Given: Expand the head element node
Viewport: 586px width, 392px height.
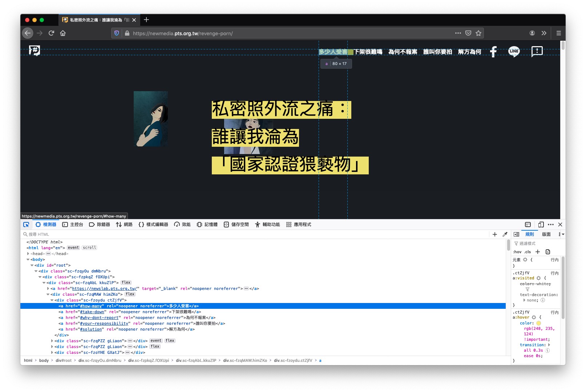Looking at the screenshot, I should pos(28,254).
